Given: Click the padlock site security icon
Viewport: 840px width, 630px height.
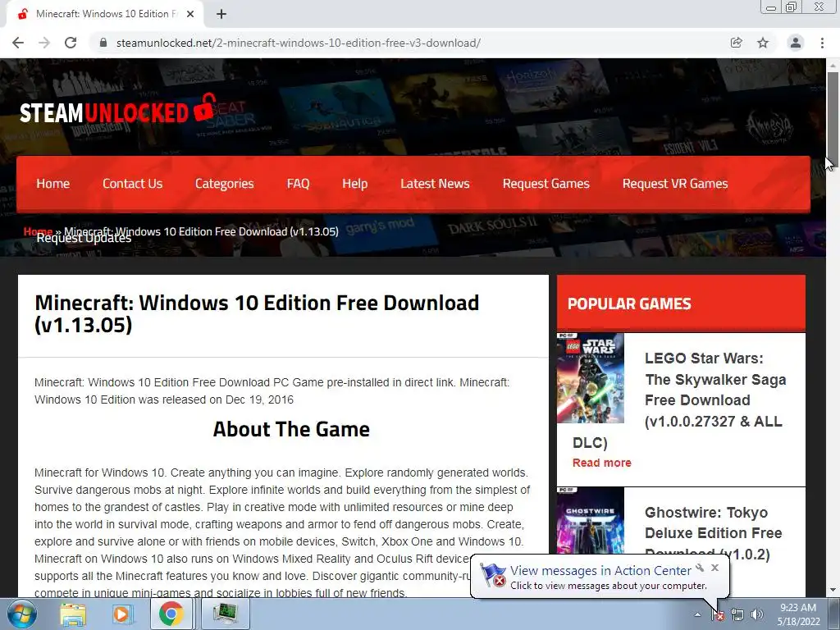Looking at the screenshot, I should (103, 43).
